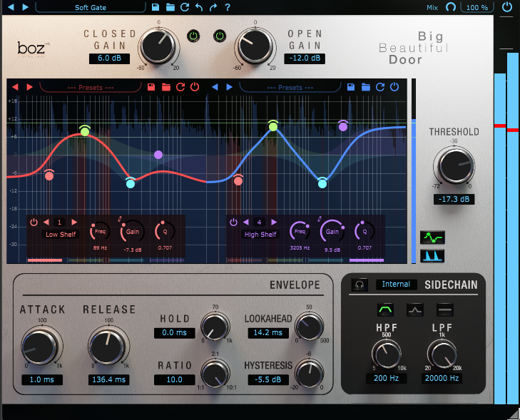Click the Open Gain -12.0 dB value
Image resolution: width=520 pixels, height=420 pixels.
point(305,58)
